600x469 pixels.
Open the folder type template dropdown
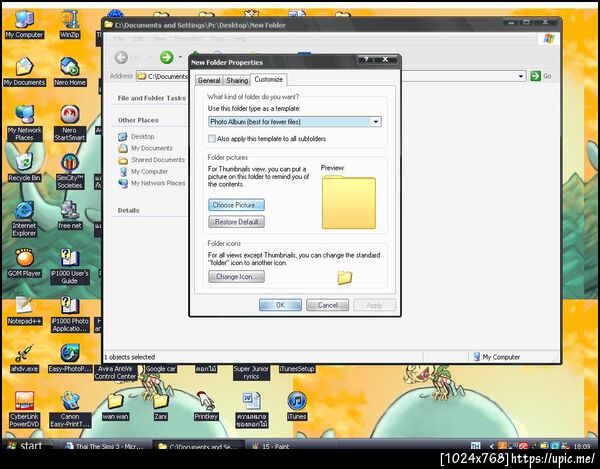[376, 122]
